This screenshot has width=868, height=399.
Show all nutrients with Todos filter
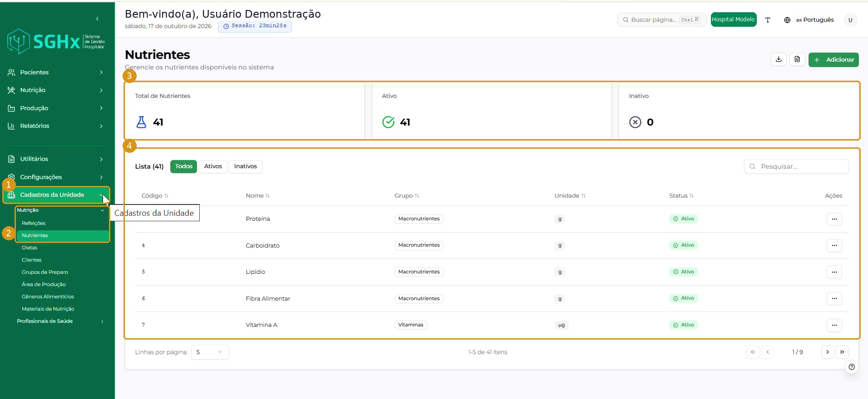[184, 166]
